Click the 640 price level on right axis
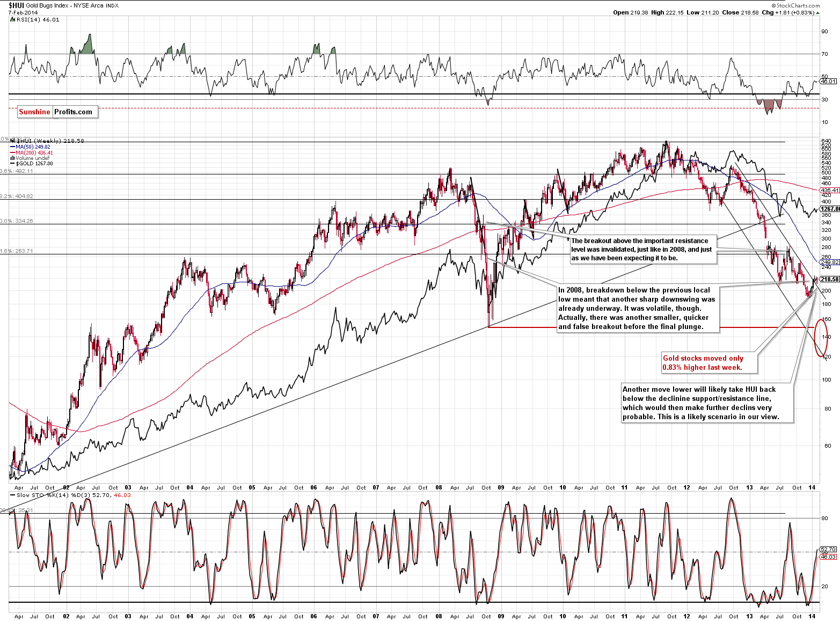Screen dimensions: 840x621 point(827,141)
